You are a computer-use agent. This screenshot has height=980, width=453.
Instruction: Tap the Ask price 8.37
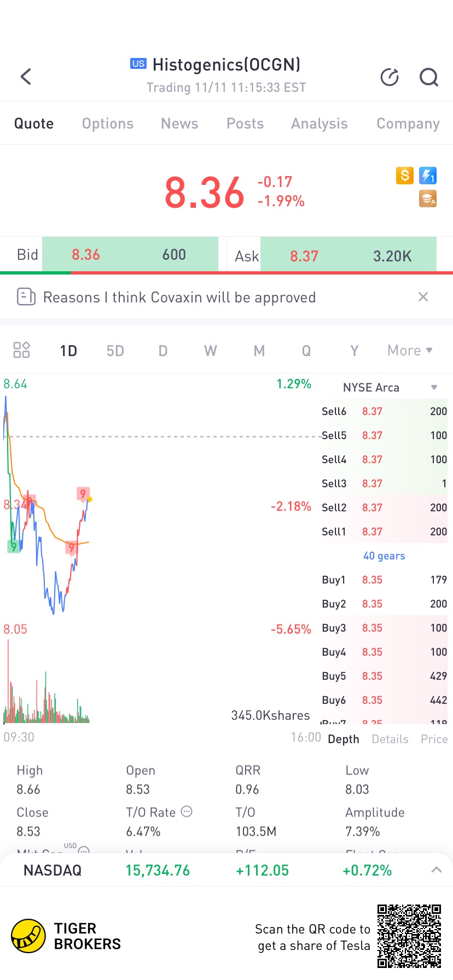304,256
